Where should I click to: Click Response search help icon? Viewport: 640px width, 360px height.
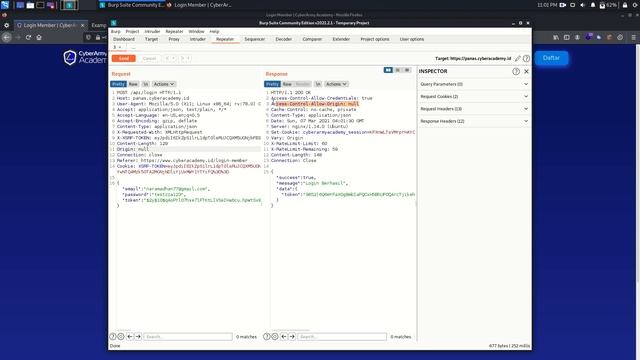click(x=267, y=337)
